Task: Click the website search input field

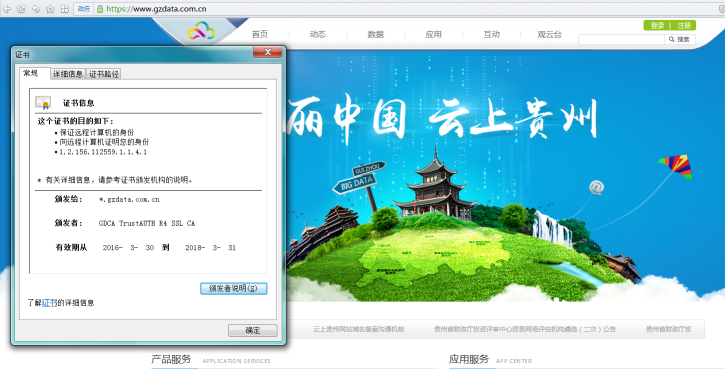Action: click(x=621, y=39)
